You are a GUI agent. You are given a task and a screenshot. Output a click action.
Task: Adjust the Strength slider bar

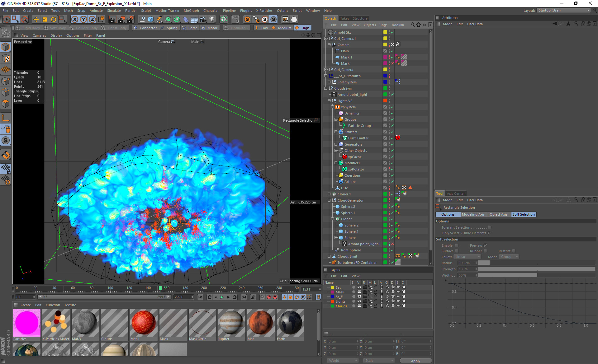pyautogui.click(x=537, y=269)
